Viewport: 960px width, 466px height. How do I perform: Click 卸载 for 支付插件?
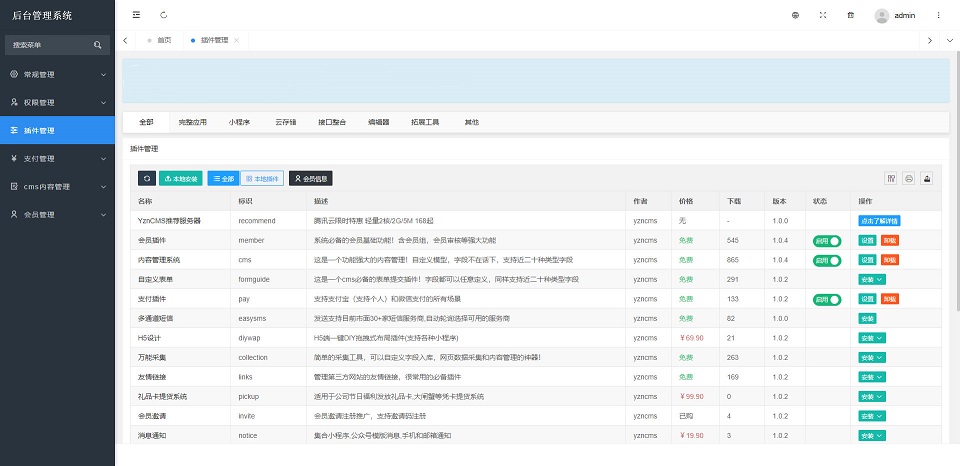pos(890,299)
